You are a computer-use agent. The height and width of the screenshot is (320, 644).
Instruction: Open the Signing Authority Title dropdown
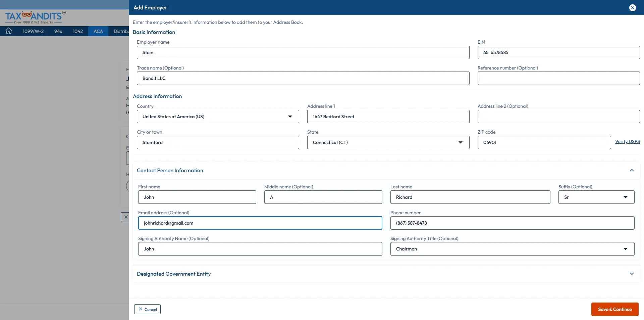(x=626, y=249)
